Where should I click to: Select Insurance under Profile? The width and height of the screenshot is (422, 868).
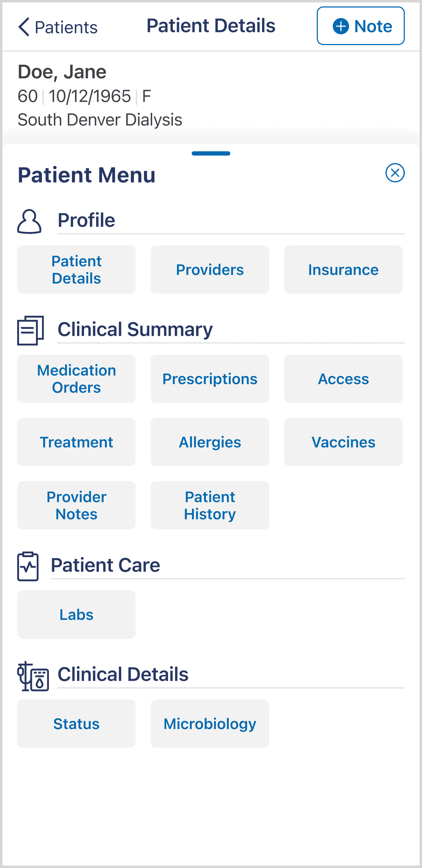pos(343,270)
